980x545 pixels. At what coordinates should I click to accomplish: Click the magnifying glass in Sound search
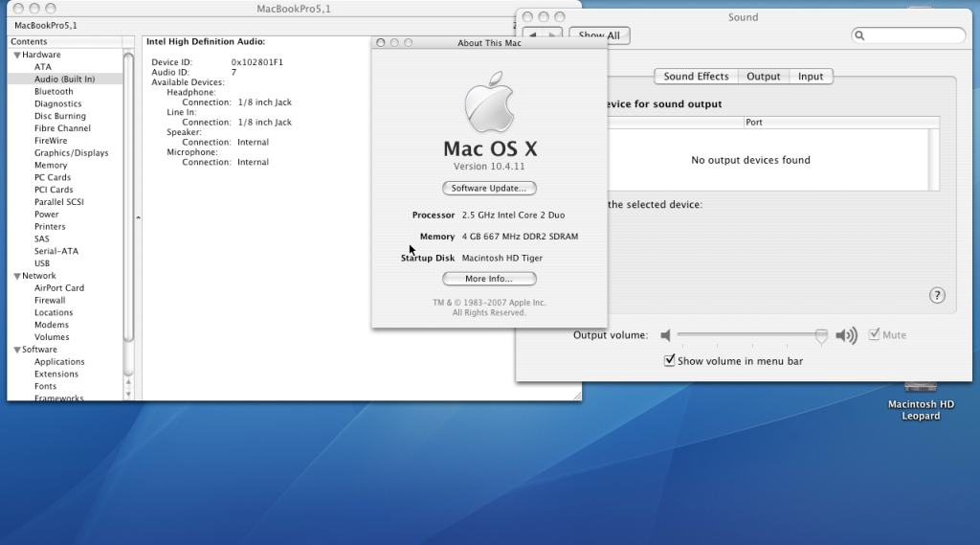[x=860, y=35]
